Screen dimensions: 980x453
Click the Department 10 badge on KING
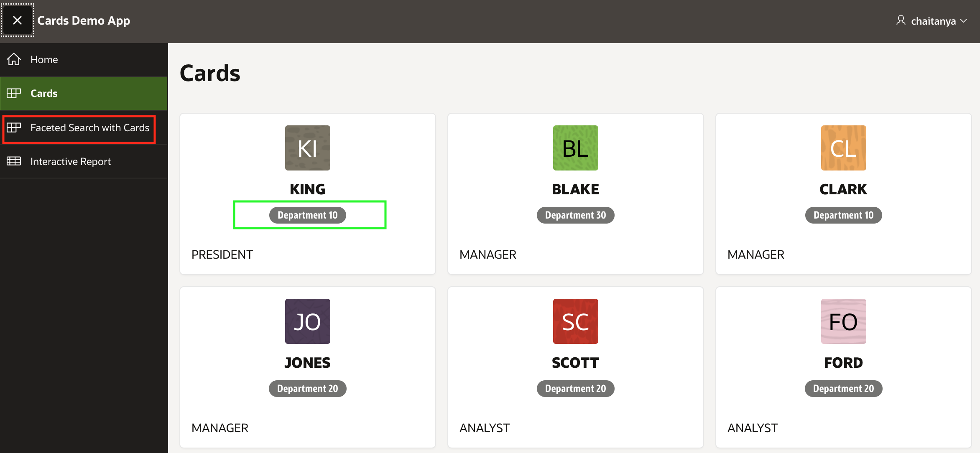point(307,215)
